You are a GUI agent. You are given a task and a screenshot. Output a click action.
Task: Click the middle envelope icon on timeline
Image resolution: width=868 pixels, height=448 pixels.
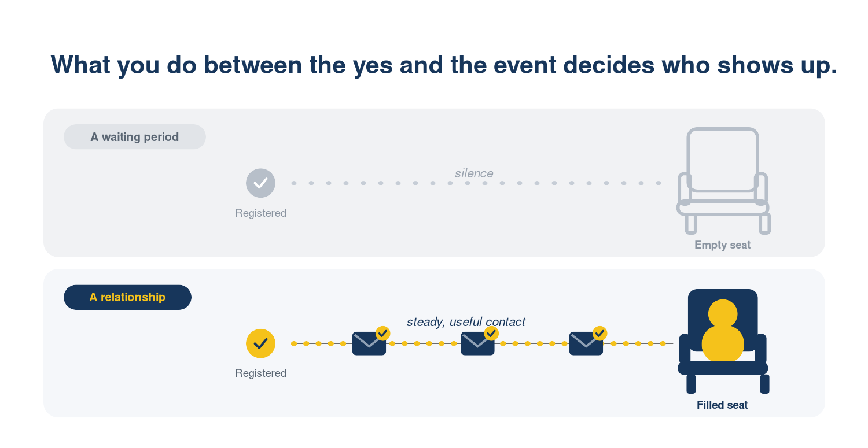(x=477, y=343)
